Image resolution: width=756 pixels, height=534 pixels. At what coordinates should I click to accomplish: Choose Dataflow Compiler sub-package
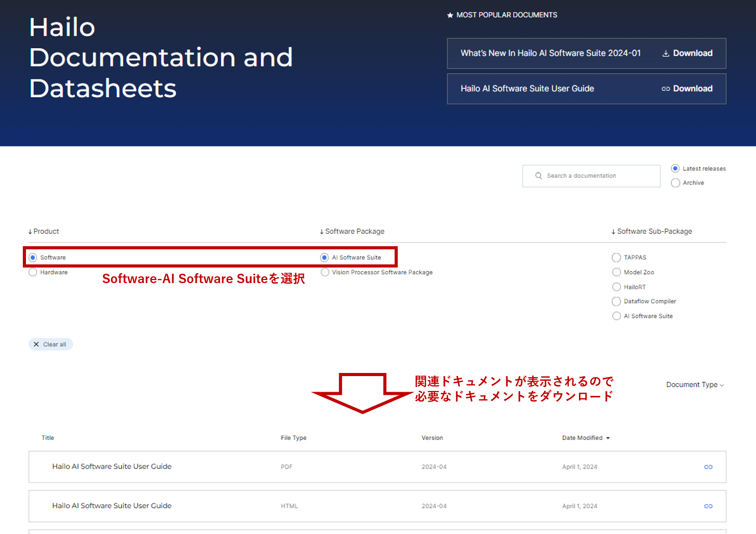[616, 301]
